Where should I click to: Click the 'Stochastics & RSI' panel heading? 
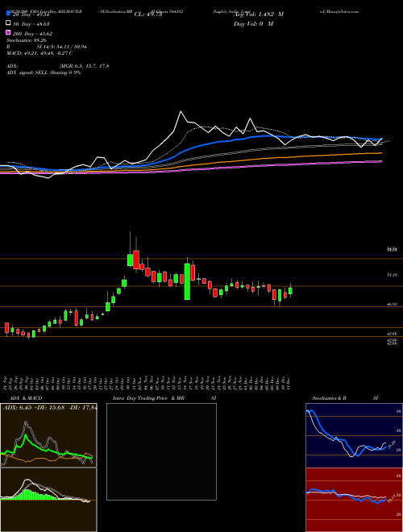[x=345, y=398]
